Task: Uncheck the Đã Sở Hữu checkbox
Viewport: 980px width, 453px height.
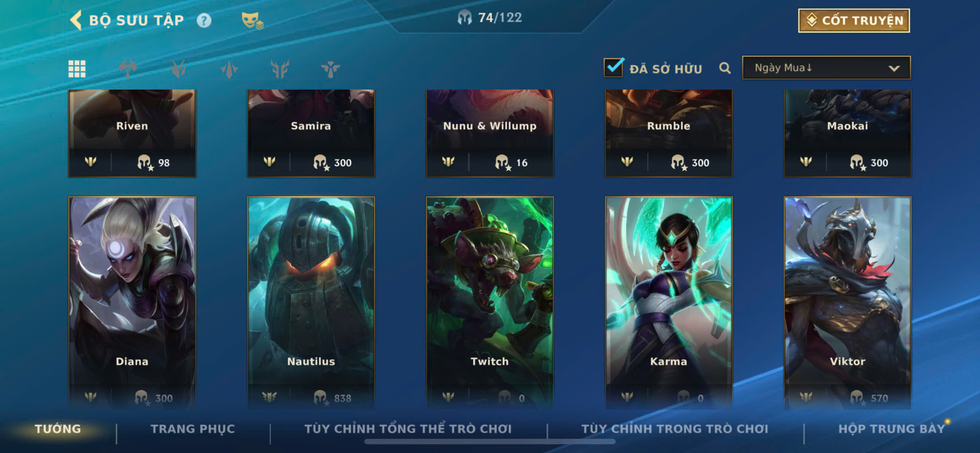Action: pos(613,67)
